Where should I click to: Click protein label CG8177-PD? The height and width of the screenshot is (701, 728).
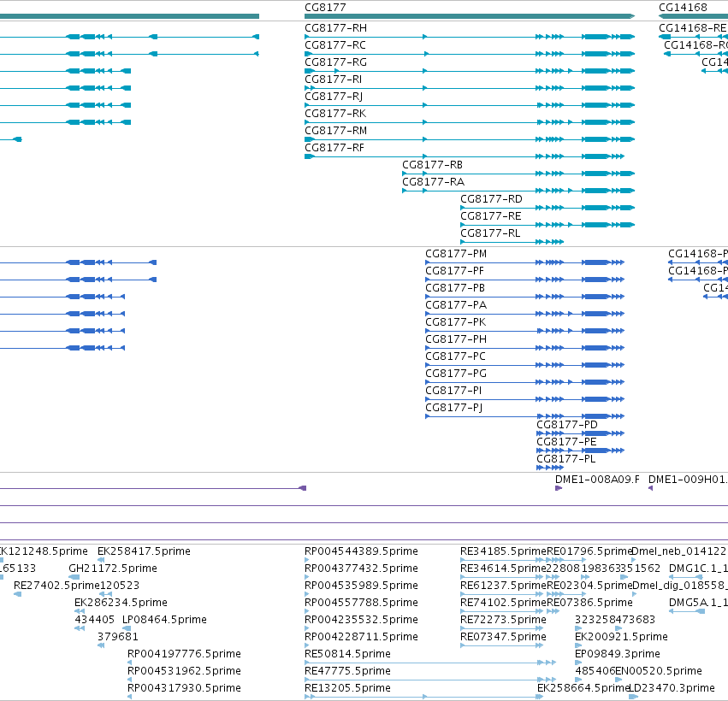[567, 425]
